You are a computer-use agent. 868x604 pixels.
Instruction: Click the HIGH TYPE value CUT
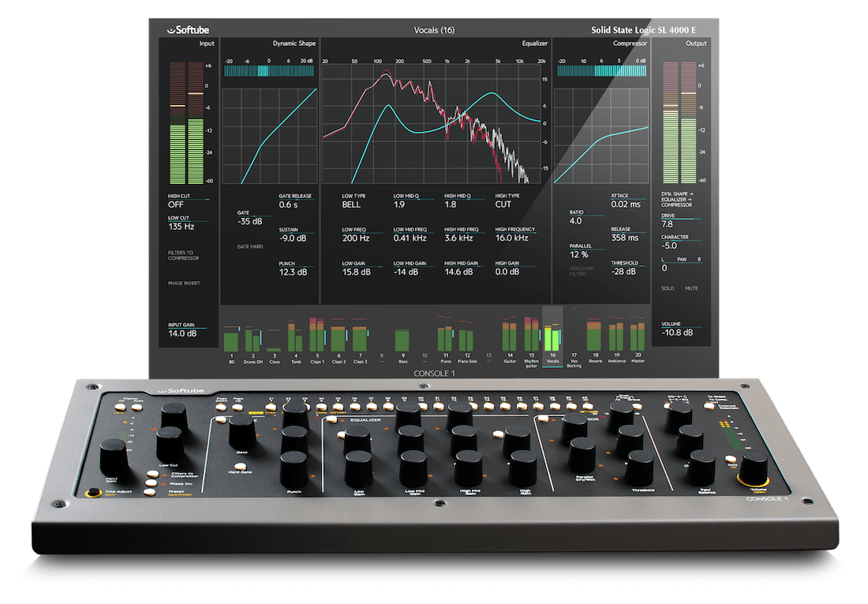point(503,204)
